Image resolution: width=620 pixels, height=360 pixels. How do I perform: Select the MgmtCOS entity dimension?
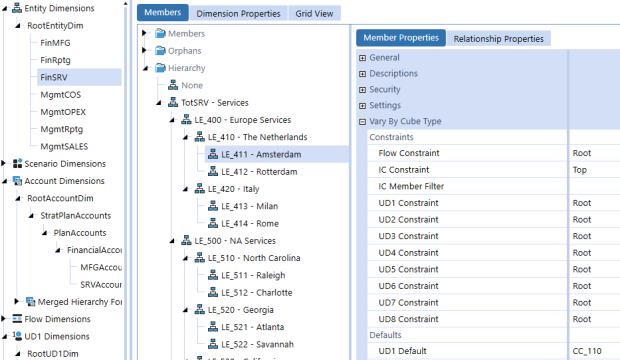pos(60,95)
